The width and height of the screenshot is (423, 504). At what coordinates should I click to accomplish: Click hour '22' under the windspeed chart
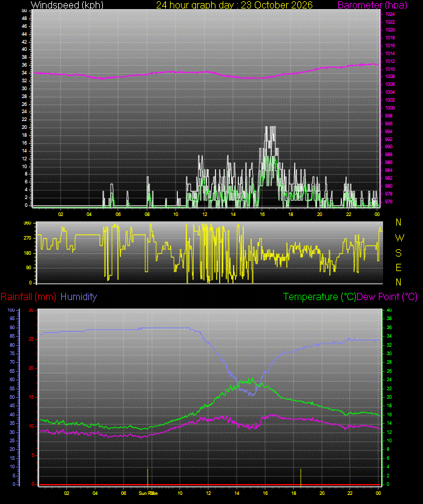tap(349, 214)
